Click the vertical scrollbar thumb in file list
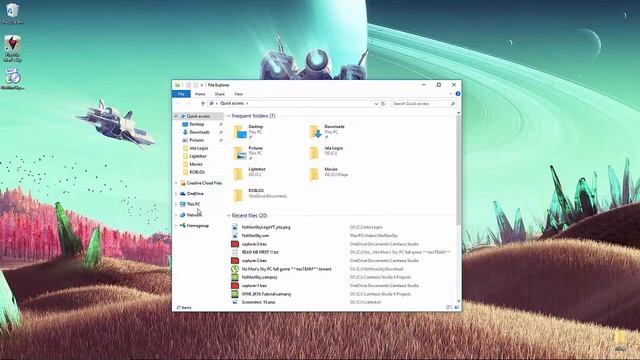This screenshot has width=640, height=360. [458, 169]
